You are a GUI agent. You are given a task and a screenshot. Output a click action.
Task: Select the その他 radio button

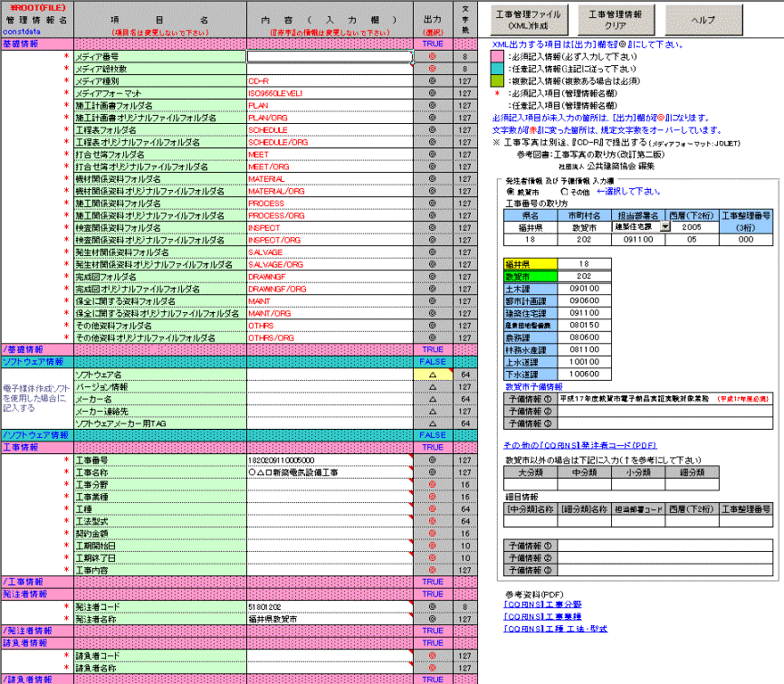564,192
